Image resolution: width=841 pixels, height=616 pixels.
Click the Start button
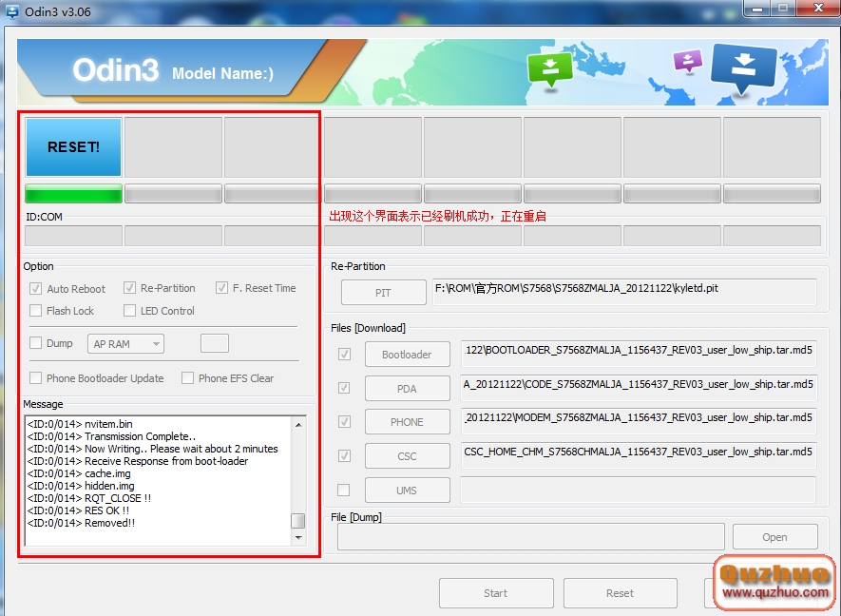[x=496, y=593]
